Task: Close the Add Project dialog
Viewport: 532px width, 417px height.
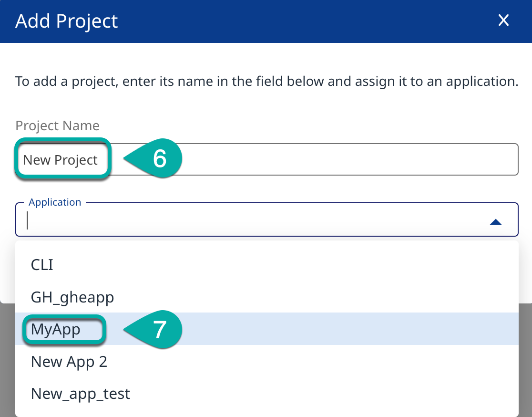Action: pos(503,20)
